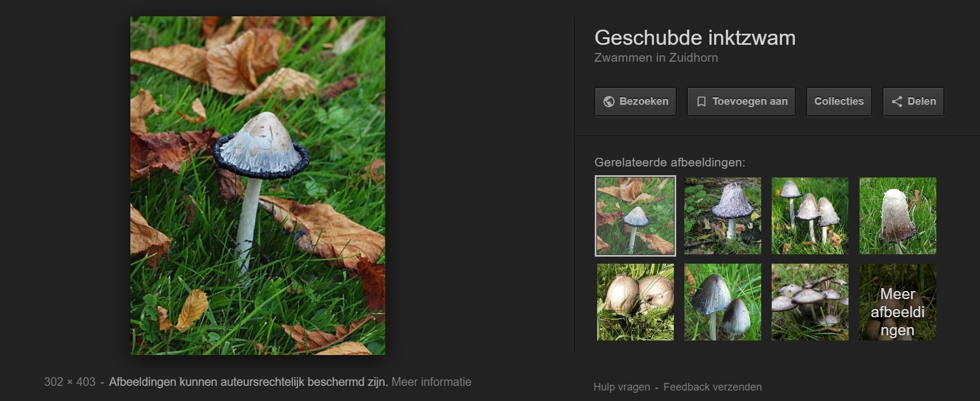Select the first highlighted related thumbnail
This screenshot has width=980, height=401.
pos(635,216)
